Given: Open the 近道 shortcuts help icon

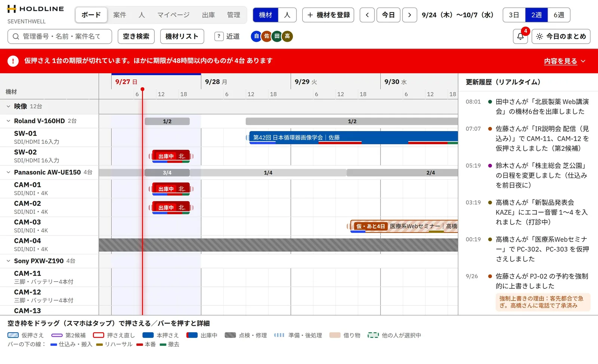Looking at the screenshot, I should click(219, 36).
